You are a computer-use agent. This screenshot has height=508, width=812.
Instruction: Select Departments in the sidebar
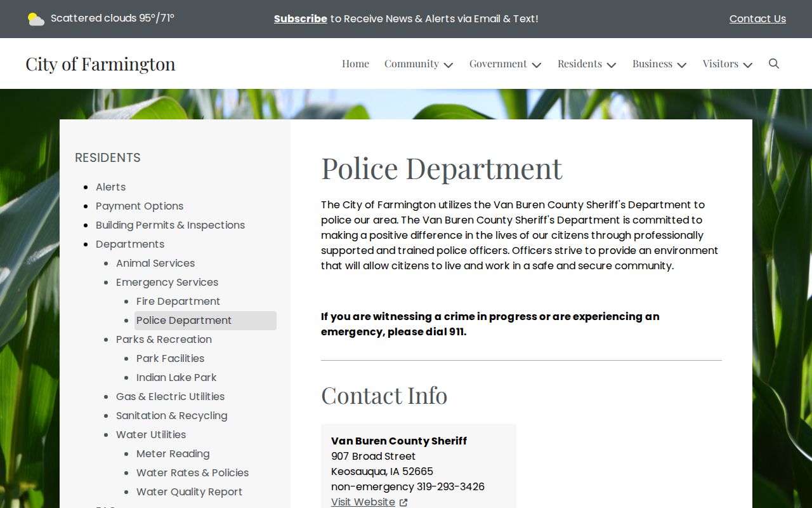(130, 244)
